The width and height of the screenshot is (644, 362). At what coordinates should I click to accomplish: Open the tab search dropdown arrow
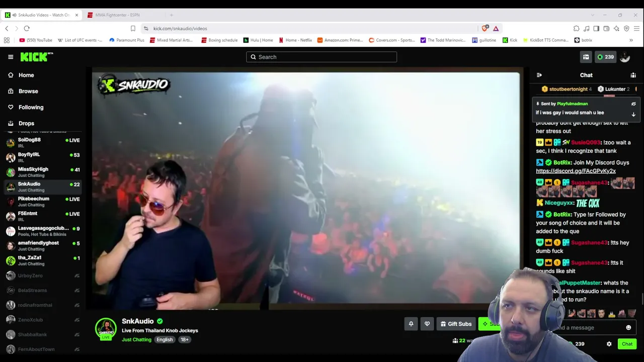(593, 15)
